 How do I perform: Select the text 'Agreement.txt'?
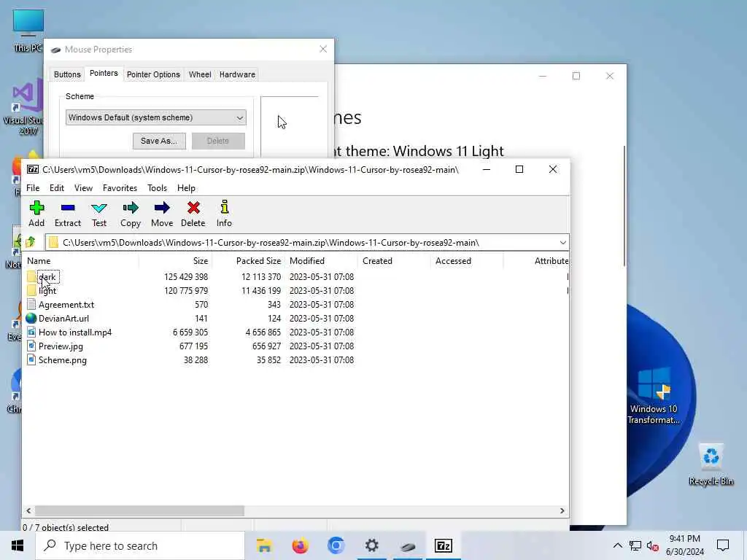click(66, 304)
